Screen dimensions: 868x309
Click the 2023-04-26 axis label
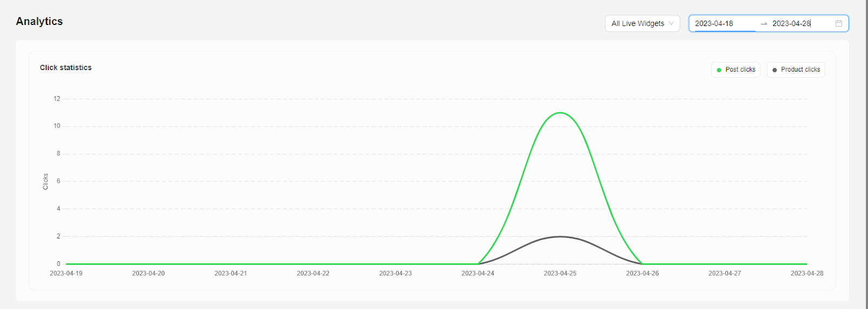[x=642, y=273]
